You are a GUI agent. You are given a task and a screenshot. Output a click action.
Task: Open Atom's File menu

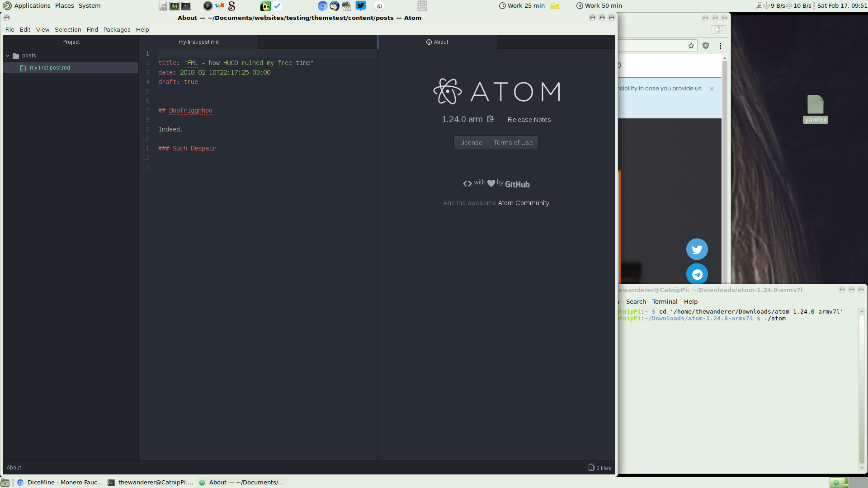[10, 29]
